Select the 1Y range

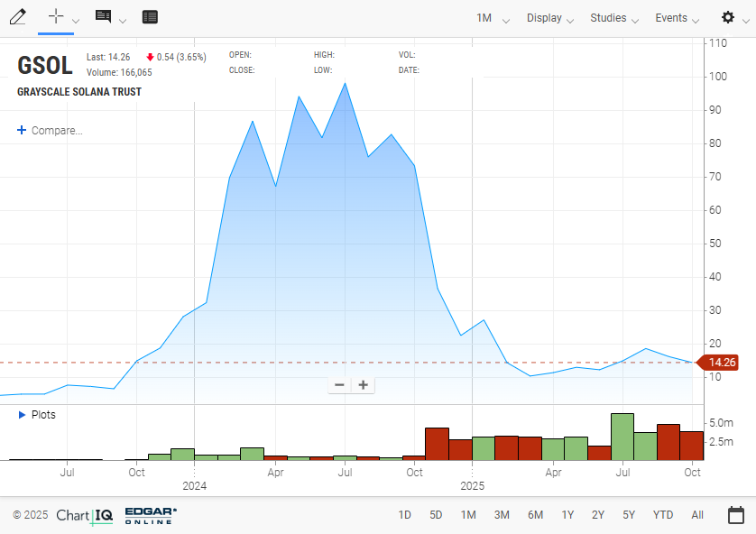567,515
